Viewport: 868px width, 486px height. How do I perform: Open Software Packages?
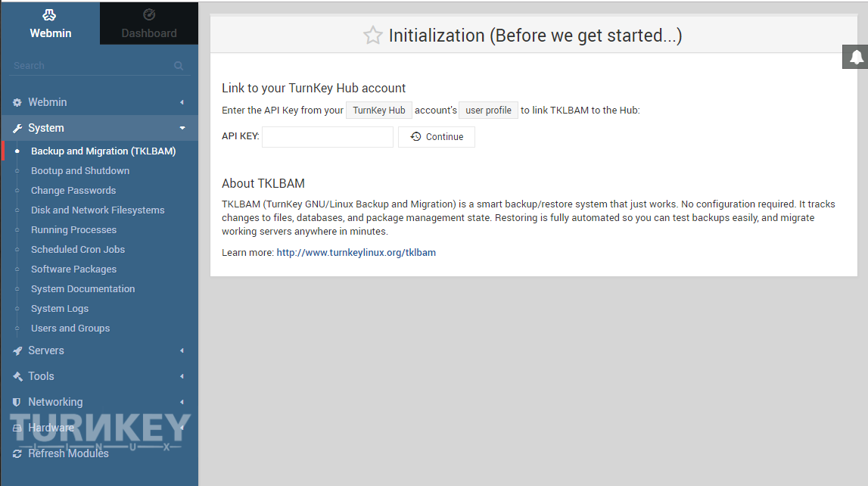[x=73, y=269]
